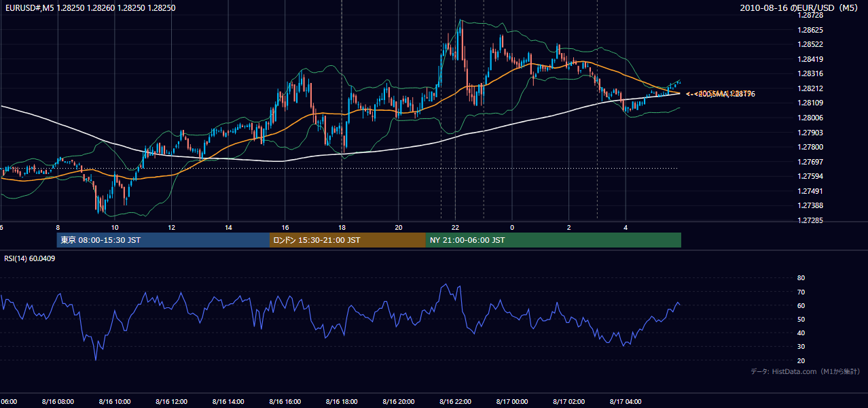Click hour tick 14 under price chart

click(229, 227)
